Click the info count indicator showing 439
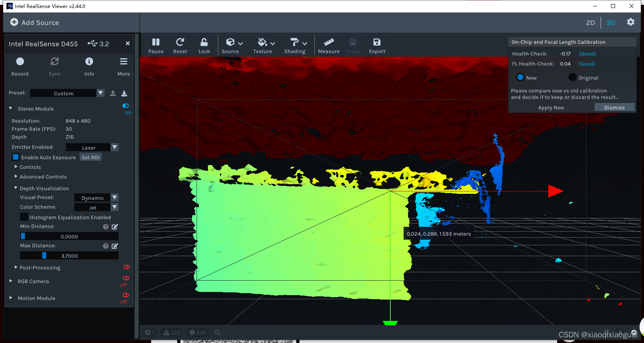Image resolution: width=644 pixels, height=343 pixels. click(197, 333)
